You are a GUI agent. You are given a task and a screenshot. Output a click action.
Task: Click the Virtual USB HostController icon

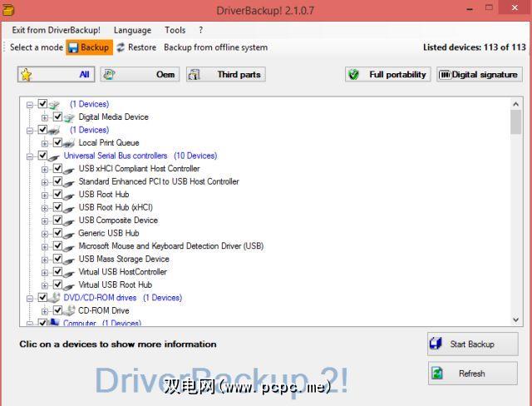point(69,273)
